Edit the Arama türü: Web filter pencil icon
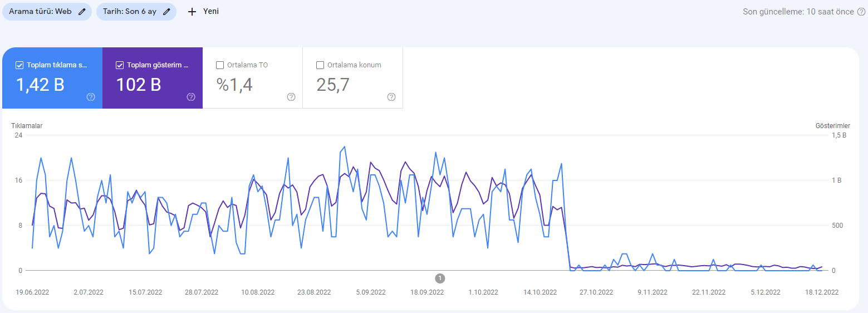Viewport: 868px width, 313px height. click(82, 11)
